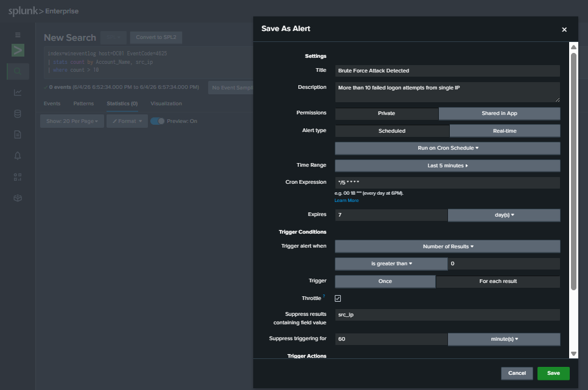Viewport: 588px width, 390px height.
Task: Open the suppress minute(s) unit dropdown
Action: pos(504,339)
